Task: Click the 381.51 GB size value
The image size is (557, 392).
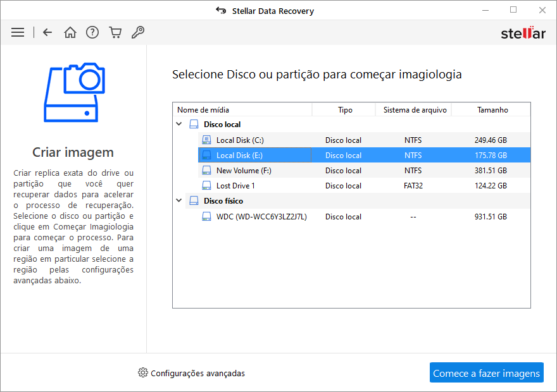Action: (491, 171)
